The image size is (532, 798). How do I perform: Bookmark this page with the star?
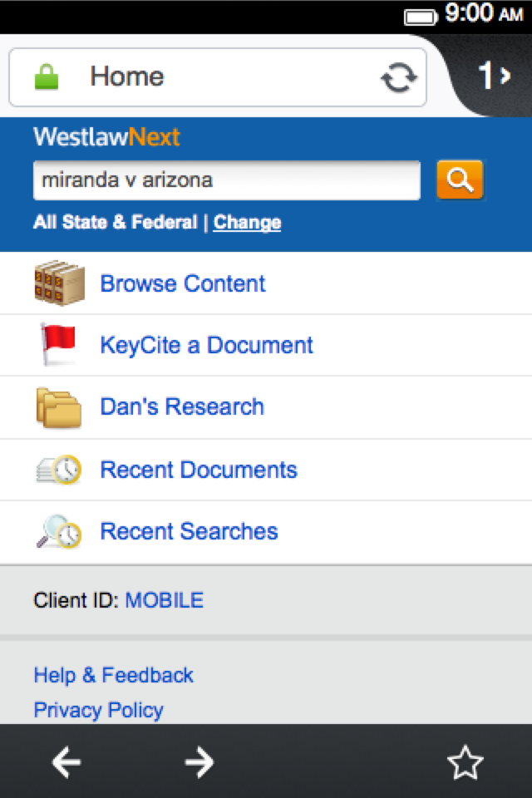[465, 762]
